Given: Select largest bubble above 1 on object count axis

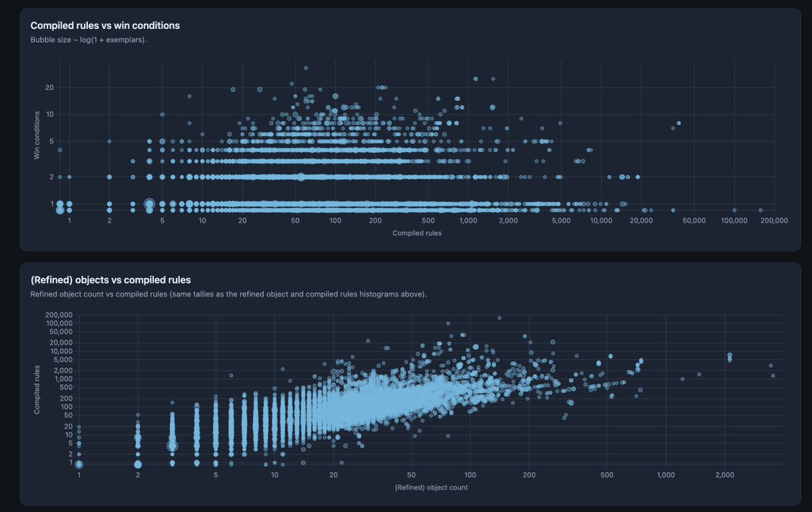Looking at the screenshot, I should coord(79,464).
